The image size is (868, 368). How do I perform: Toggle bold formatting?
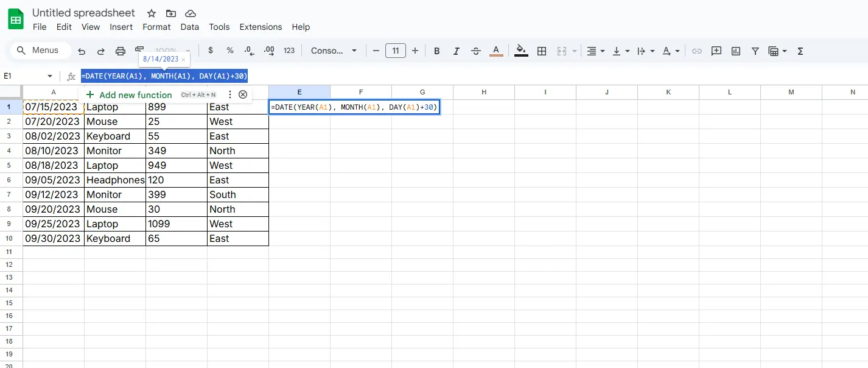pos(436,51)
